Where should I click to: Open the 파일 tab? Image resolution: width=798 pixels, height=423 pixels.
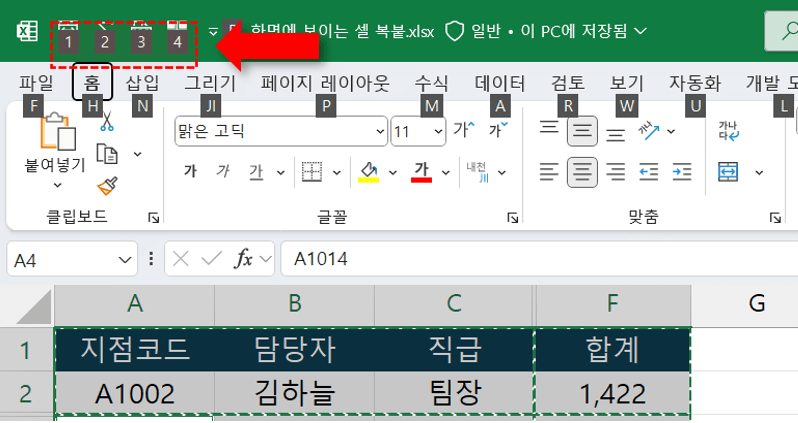36,83
